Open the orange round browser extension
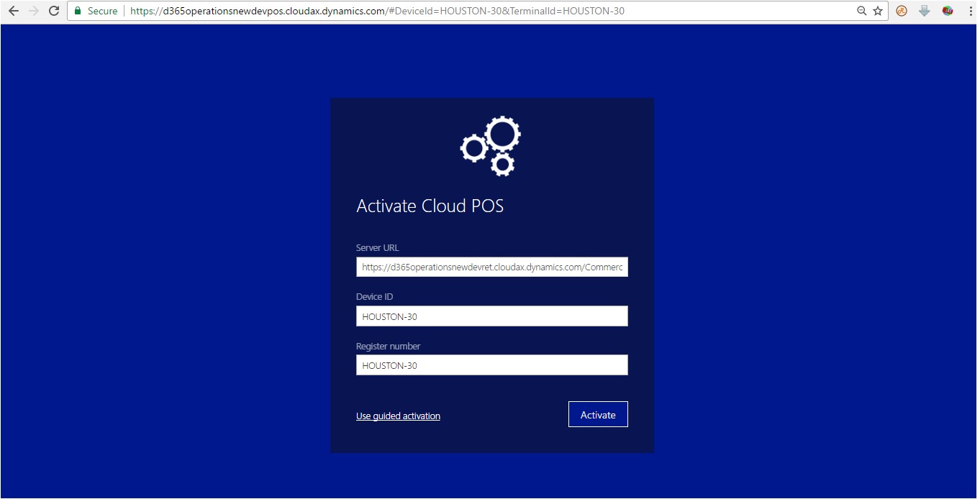This screenshot has height=499, width=980. click(902, 12)
